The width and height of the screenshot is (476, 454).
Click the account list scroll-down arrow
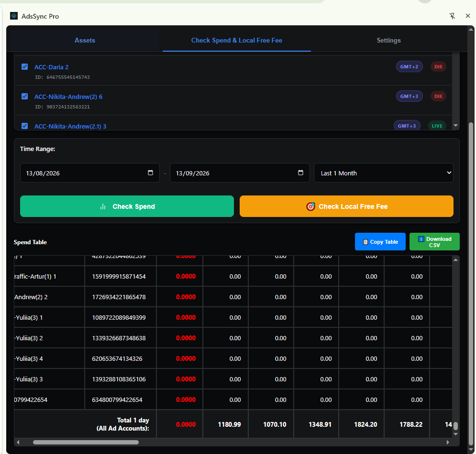coord(455,125)
